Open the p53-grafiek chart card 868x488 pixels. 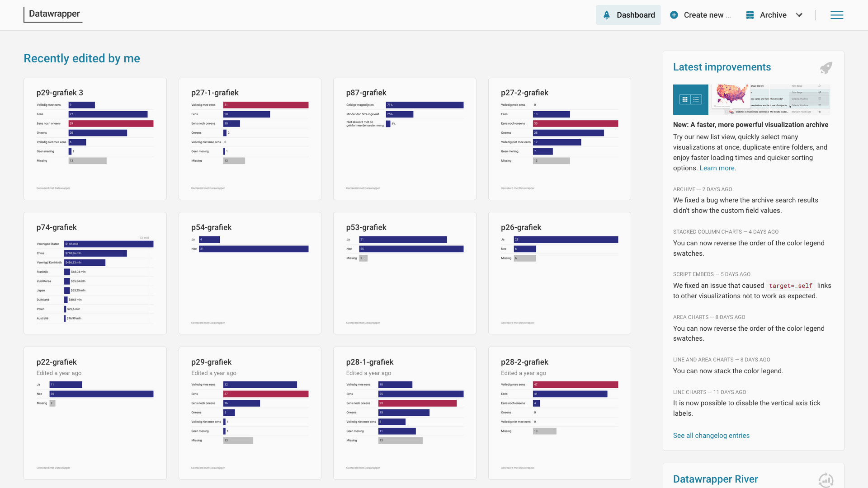pyautogui.click(x=405, y=273)
